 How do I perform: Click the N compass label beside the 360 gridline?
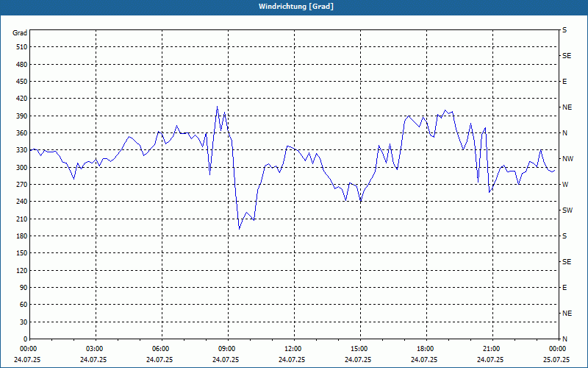[564, 133]
